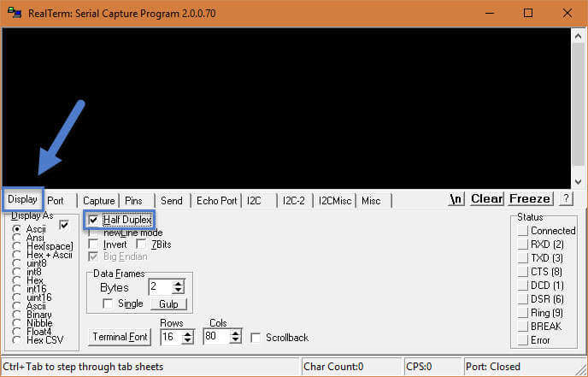Open the Send tab
Viewport: 588px width, 377px height.
point(172,201)
